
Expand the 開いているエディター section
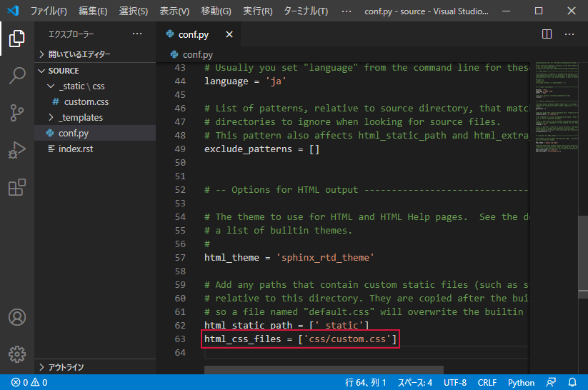[x=96, y=54]
